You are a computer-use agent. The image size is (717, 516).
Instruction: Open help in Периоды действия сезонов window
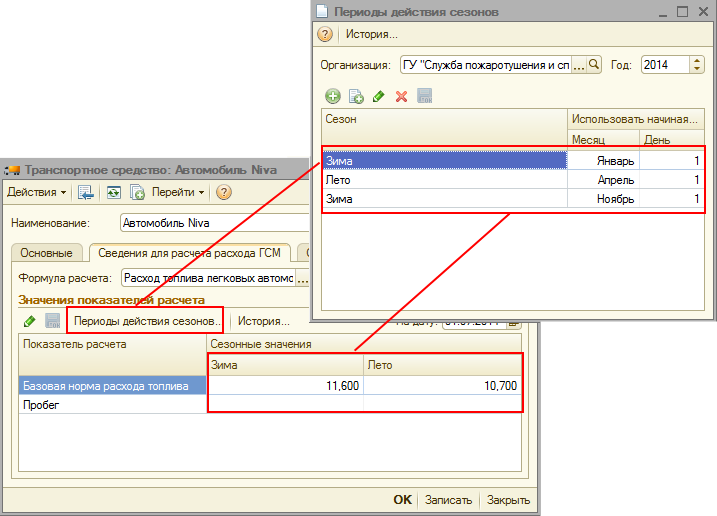coord(325,34)
